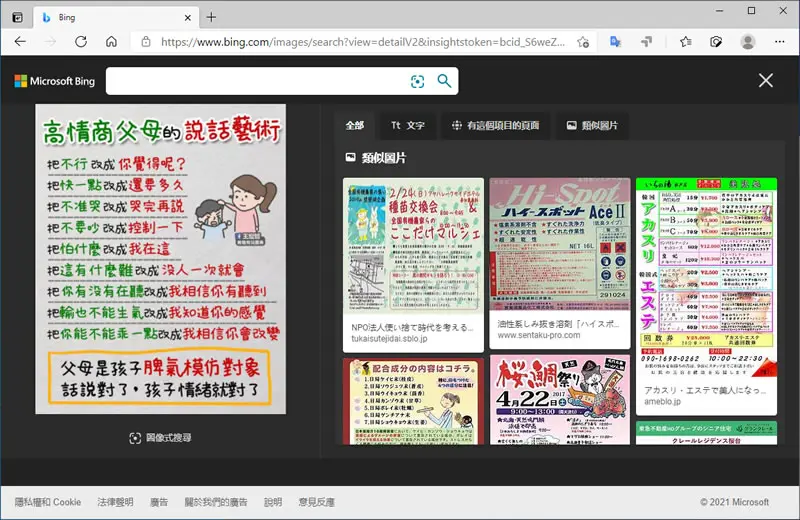Click the visual search camera icon
This screenshot has width=800, height=520.
click(417, 81)
